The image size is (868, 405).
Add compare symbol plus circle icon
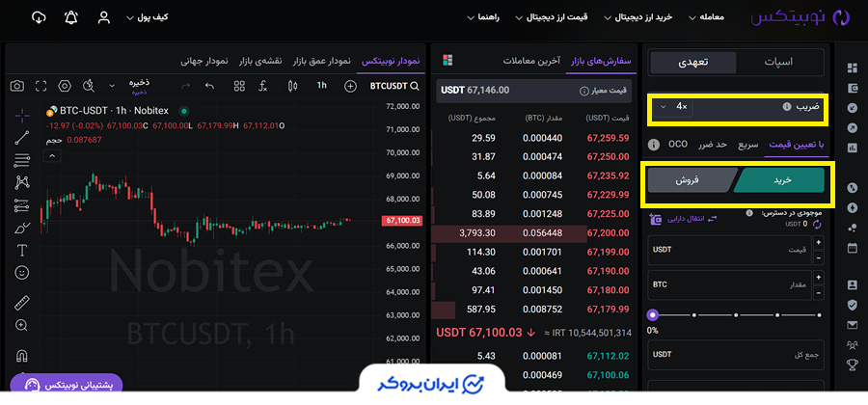(x=350, y=86)
